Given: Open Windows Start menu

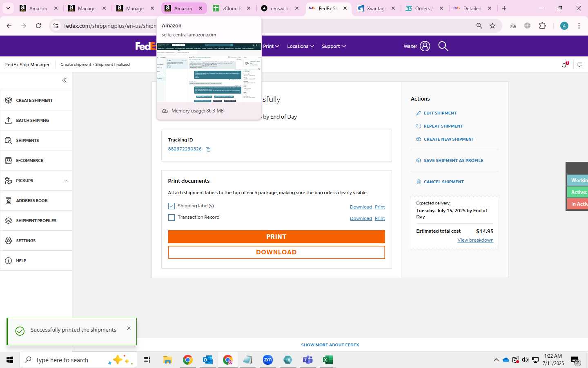Looking at the screenshot, I should pyautogui.click(x=10, y=360).
